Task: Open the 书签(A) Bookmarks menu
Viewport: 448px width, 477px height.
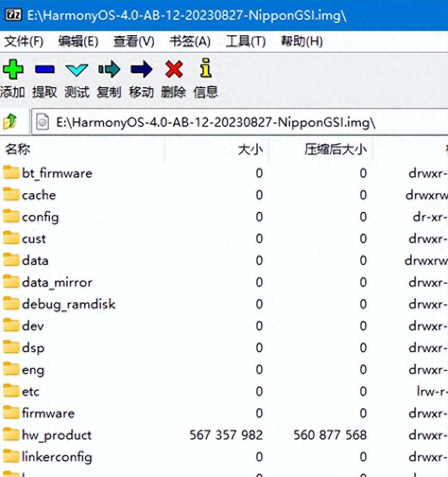Action: click(x=190, y=42)
